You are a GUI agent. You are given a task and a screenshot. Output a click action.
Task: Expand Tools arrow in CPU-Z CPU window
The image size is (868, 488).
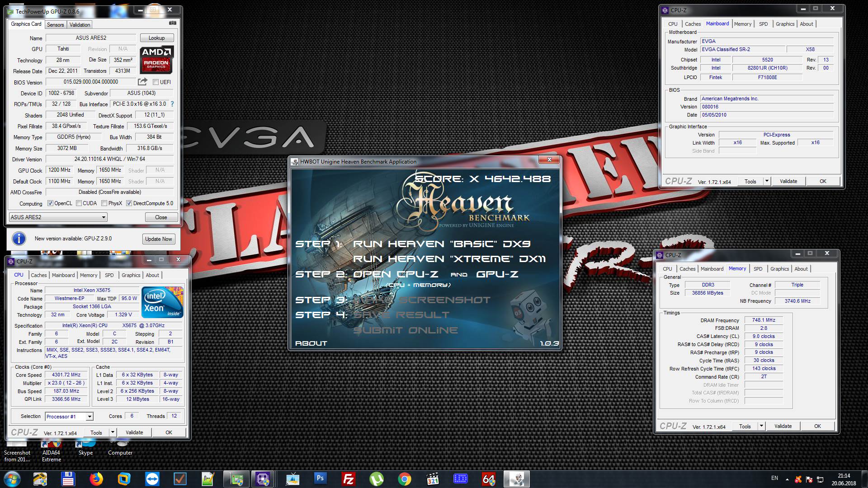[x=113, y=432]
